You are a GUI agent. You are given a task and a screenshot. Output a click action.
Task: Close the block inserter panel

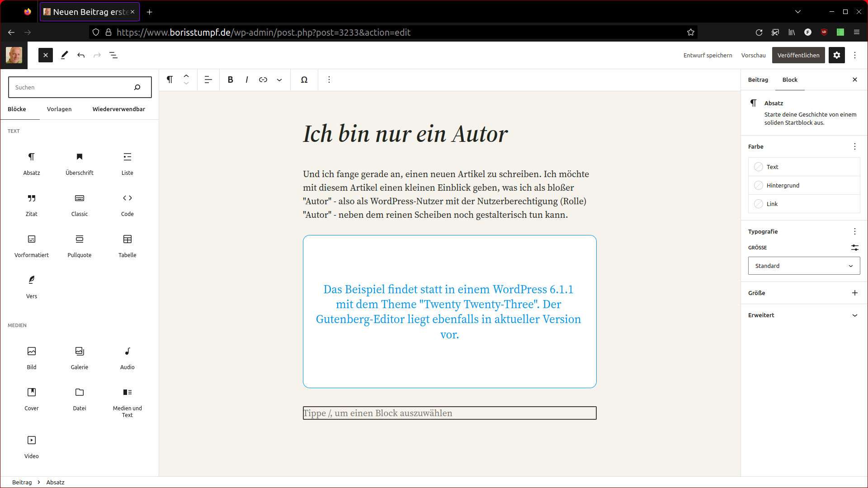[x=46, y=55]
